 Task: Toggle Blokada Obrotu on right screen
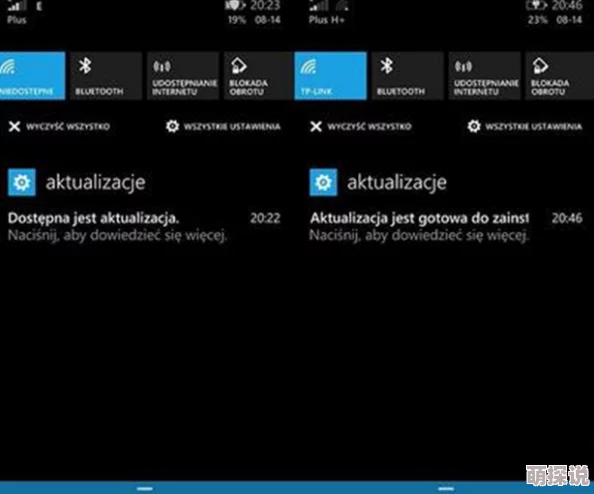click(560, 76)
